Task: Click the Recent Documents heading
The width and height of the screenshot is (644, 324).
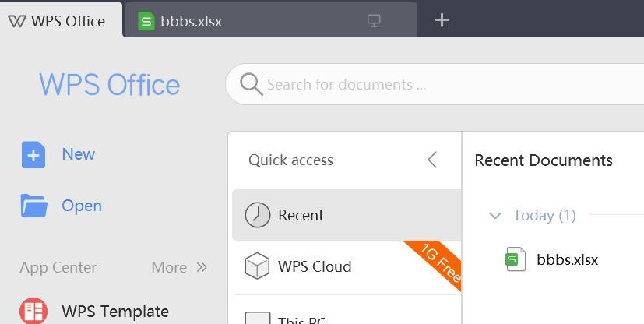Action: (x=544, y=160)
